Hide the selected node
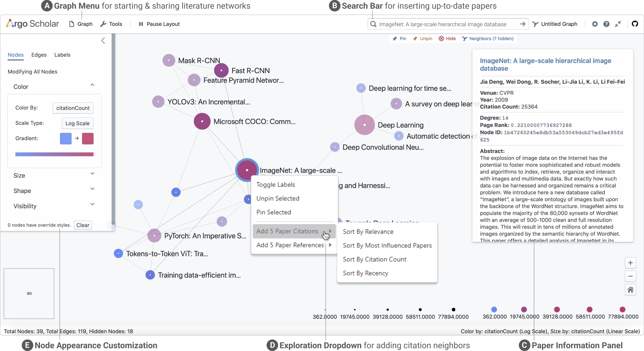 tap(448, 39)
